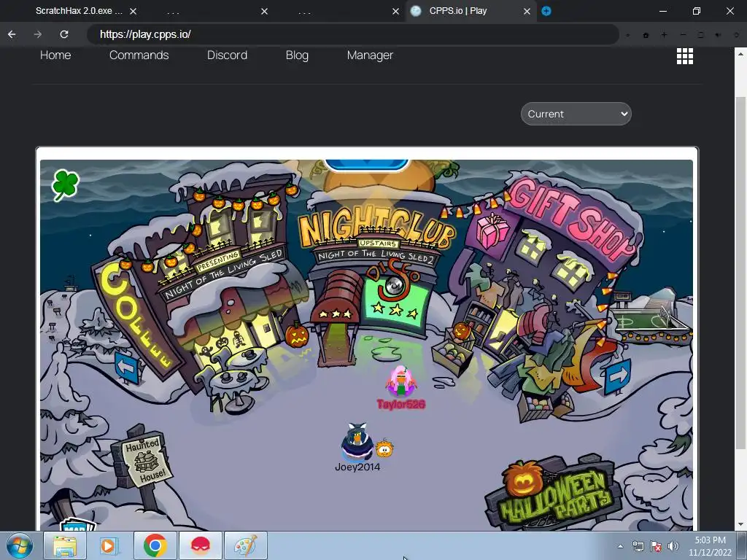The image size is (747, 560).
Task: Click the Joey2014 name label
Action: coord(357,467)
